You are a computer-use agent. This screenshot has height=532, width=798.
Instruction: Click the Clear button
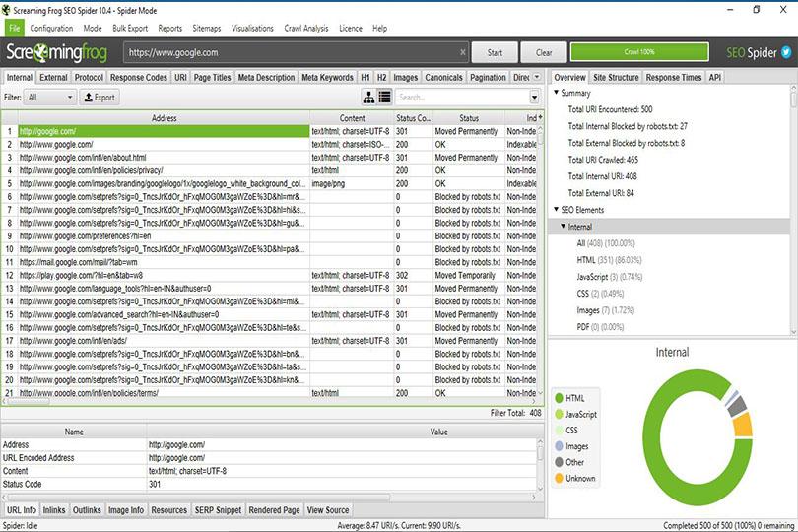point(544,52)
